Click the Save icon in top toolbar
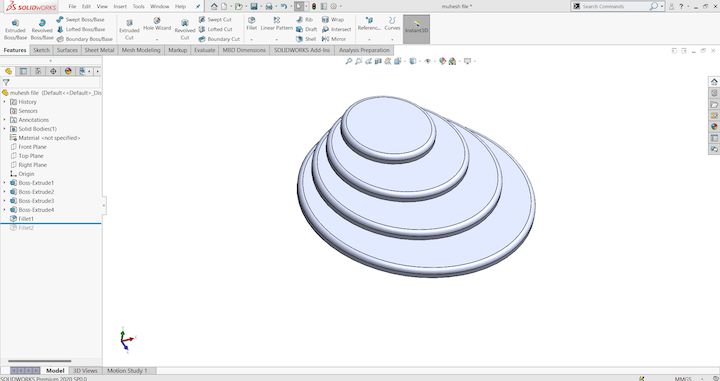 click(x=253, y=6)
